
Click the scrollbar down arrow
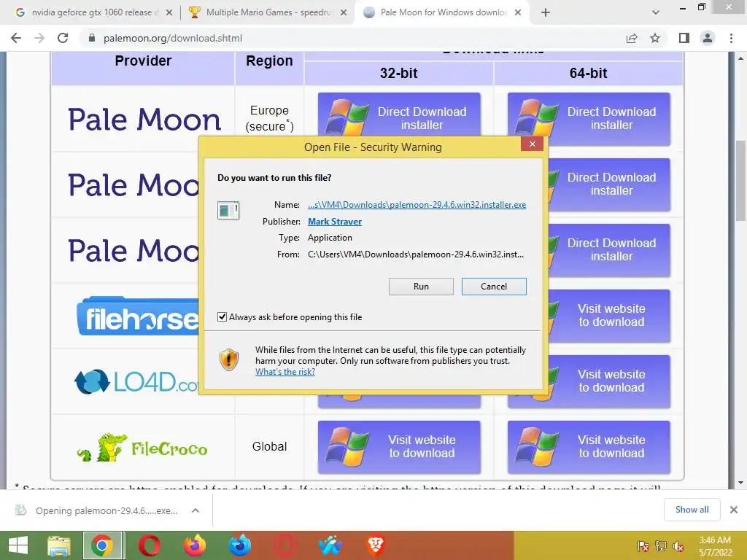(x=741, y=483)
